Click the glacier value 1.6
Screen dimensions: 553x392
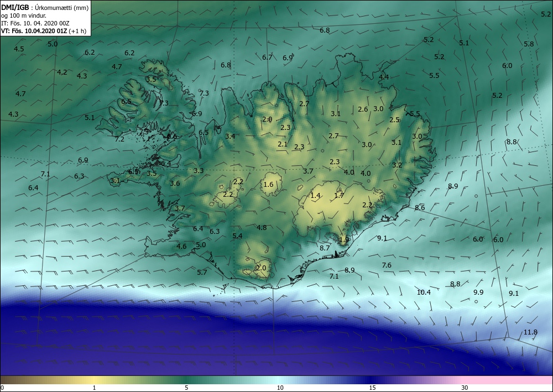[x=268, y=184]
